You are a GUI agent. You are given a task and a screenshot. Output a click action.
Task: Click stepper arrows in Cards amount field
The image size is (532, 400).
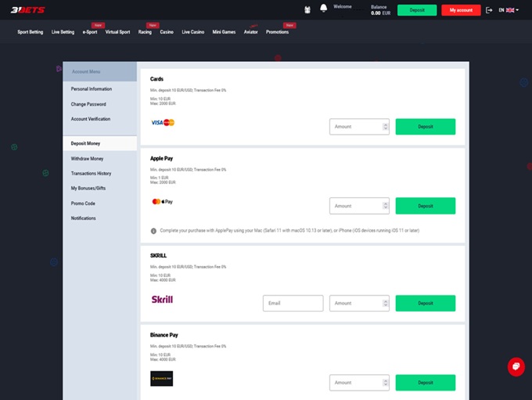(385, 127)
